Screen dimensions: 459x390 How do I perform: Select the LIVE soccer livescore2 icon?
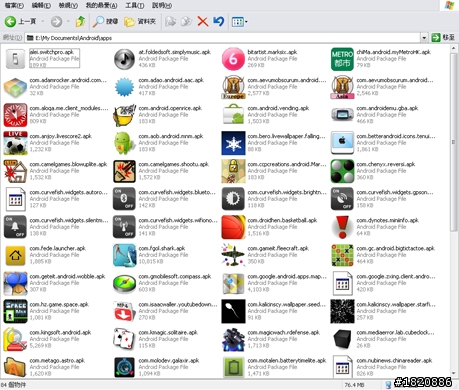(x=15, y=143)
